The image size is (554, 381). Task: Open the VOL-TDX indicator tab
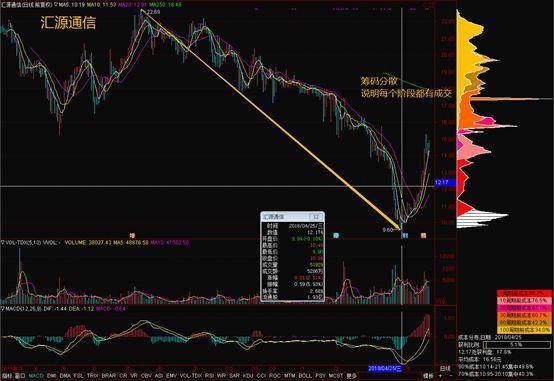191,376
